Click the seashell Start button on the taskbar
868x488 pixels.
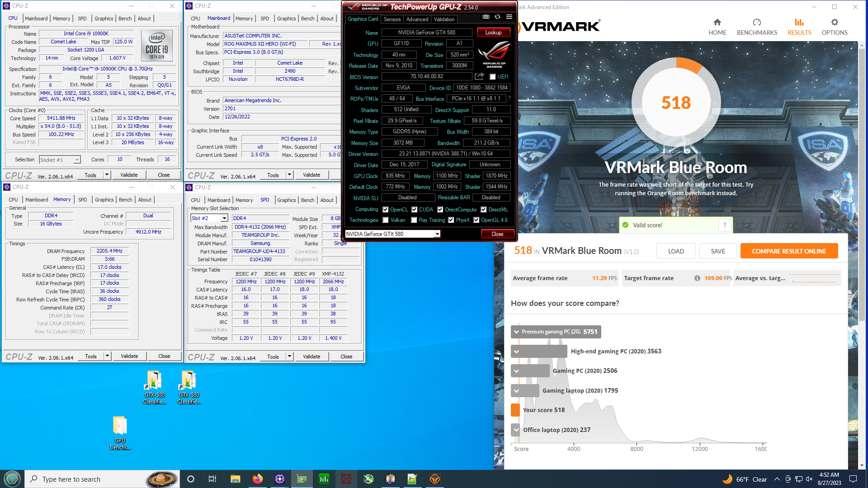click(x=12, y=479)
